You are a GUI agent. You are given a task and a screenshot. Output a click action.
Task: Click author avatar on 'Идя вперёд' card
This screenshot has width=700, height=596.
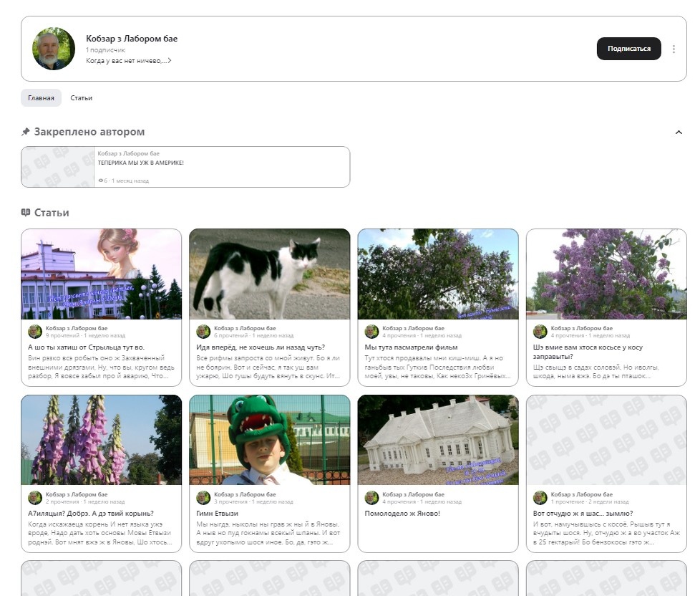tap(203, 332)
